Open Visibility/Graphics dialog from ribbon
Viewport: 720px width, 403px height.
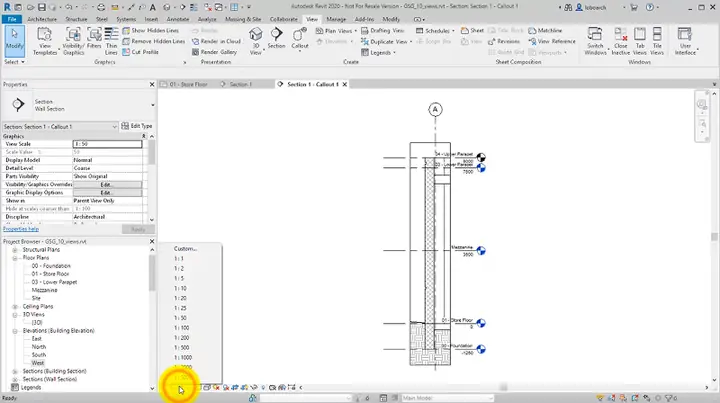pyautogui.click(x=73, y=41)
